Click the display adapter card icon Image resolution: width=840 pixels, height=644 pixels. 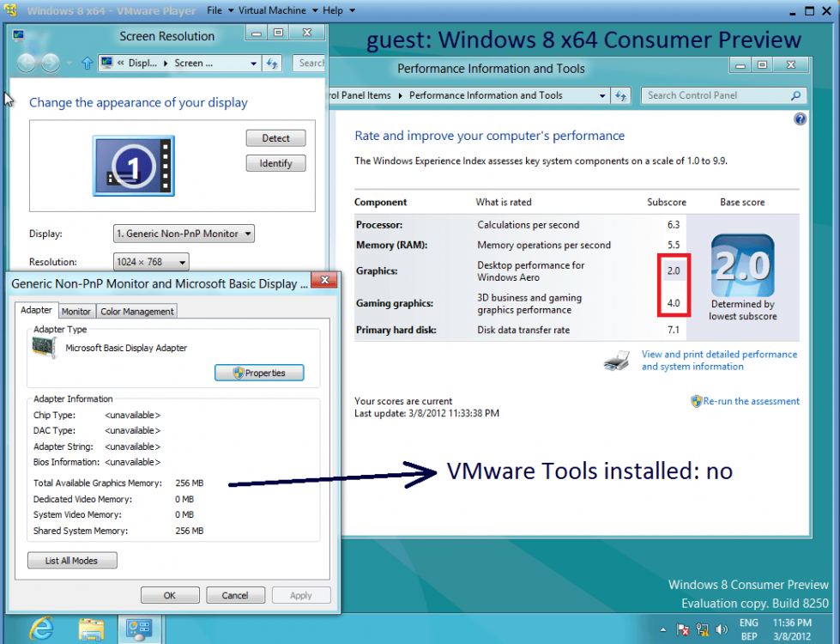pos(44,348)
